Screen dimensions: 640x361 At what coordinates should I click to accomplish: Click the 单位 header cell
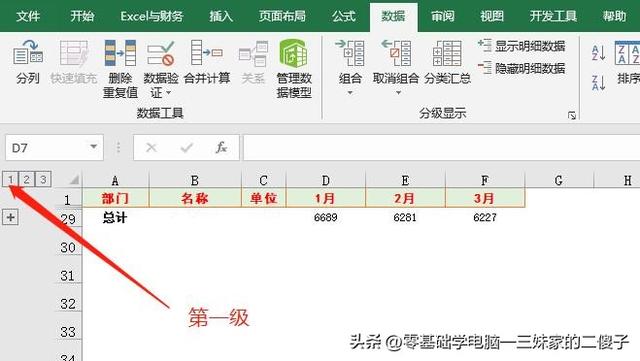(264, 198)
